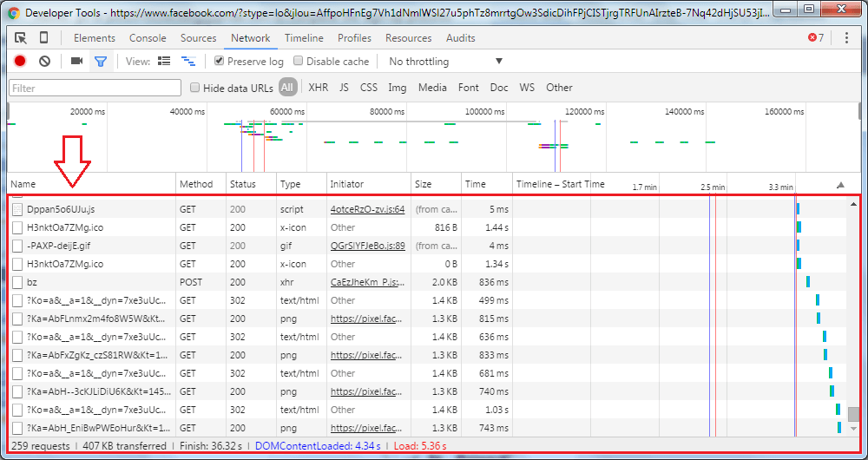
Task: Check the Hide data URLs option
Action: pyautogui.click(x=195, y=88)
